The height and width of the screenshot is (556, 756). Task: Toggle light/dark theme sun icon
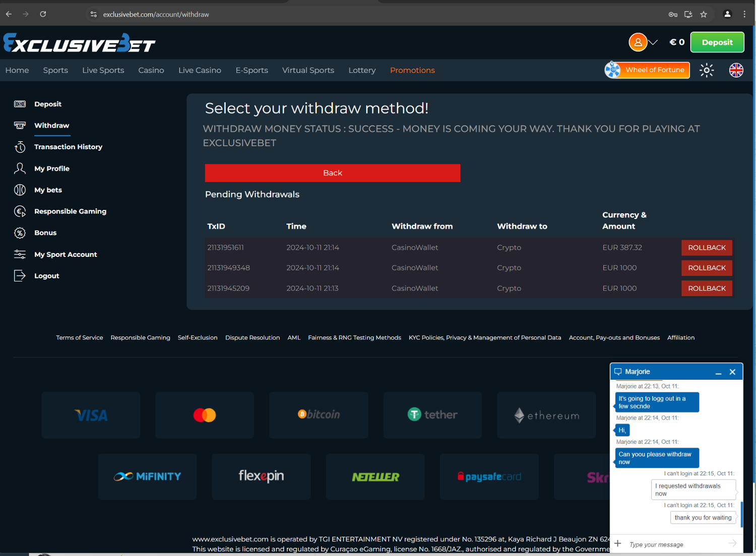point(707,71)
